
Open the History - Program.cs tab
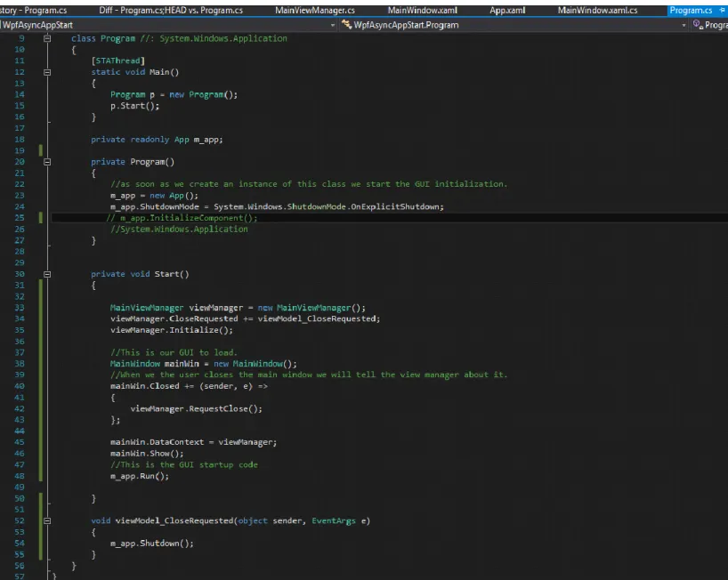(34, 10)
